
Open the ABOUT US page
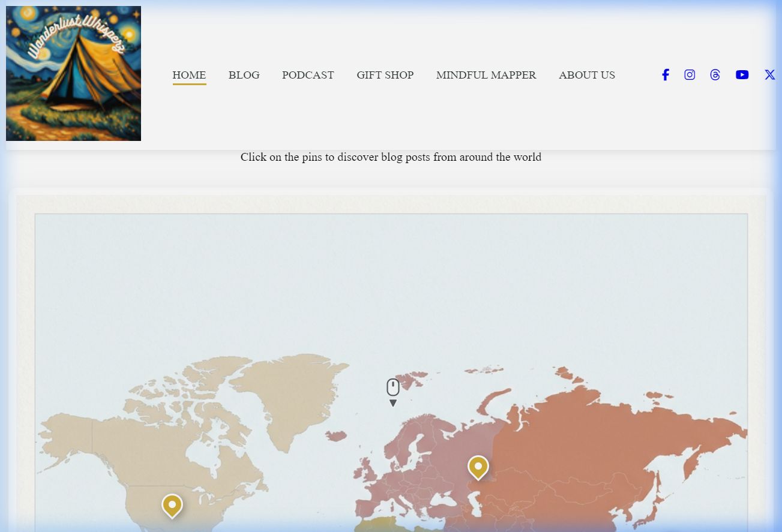(586, 75)
